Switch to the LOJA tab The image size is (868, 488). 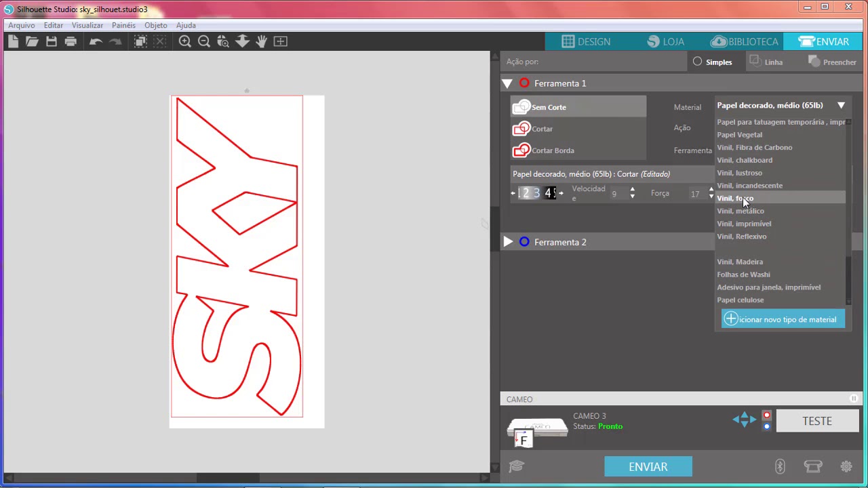[665, 41]
